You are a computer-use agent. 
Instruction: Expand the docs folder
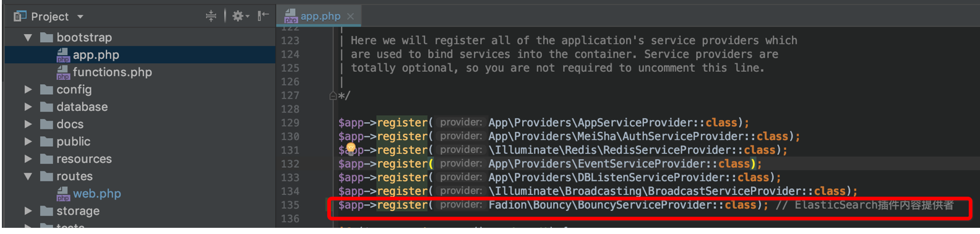pos(28,124)
